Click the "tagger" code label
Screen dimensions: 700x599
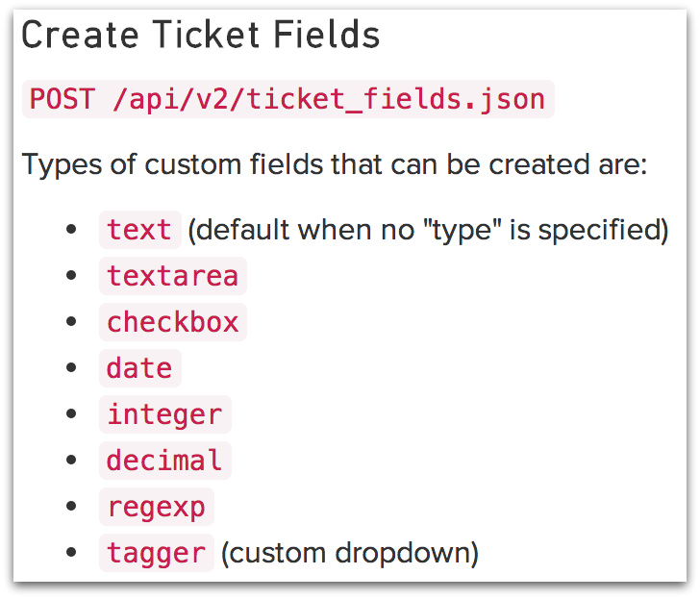click(x=156, y=553)
